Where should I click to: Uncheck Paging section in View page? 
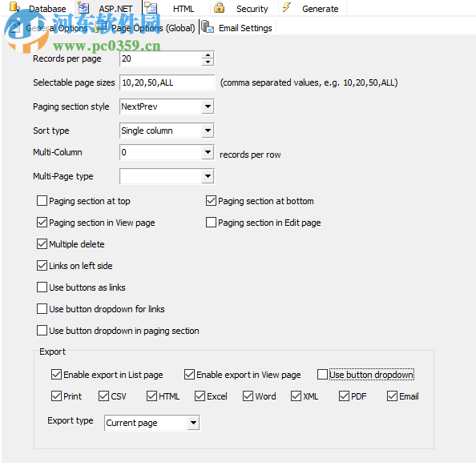click(42, 223)
